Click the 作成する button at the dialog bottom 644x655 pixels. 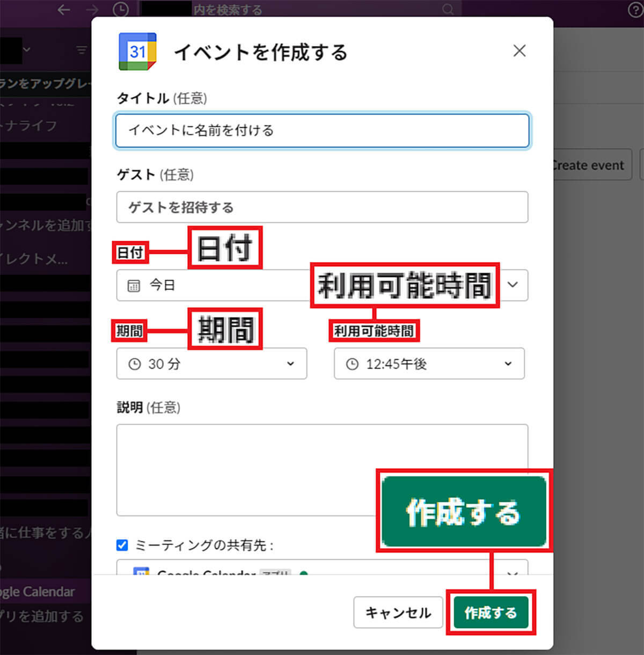coord(491,613)
